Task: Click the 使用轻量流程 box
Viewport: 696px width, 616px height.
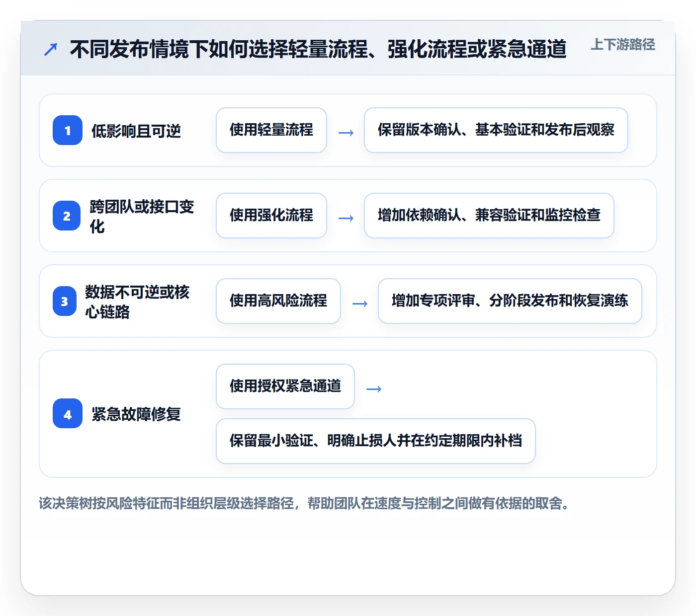Action: (271, 130)
